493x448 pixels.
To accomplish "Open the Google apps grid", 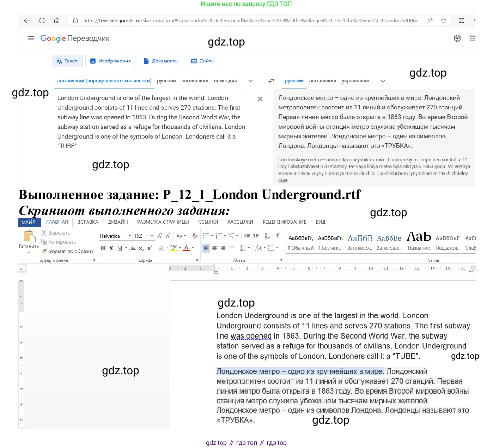I will pos(473,38).
